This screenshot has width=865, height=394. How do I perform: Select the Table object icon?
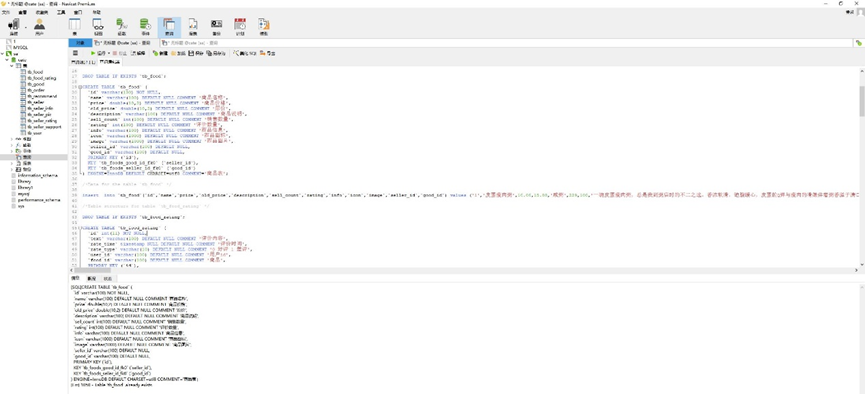point(74,26)
